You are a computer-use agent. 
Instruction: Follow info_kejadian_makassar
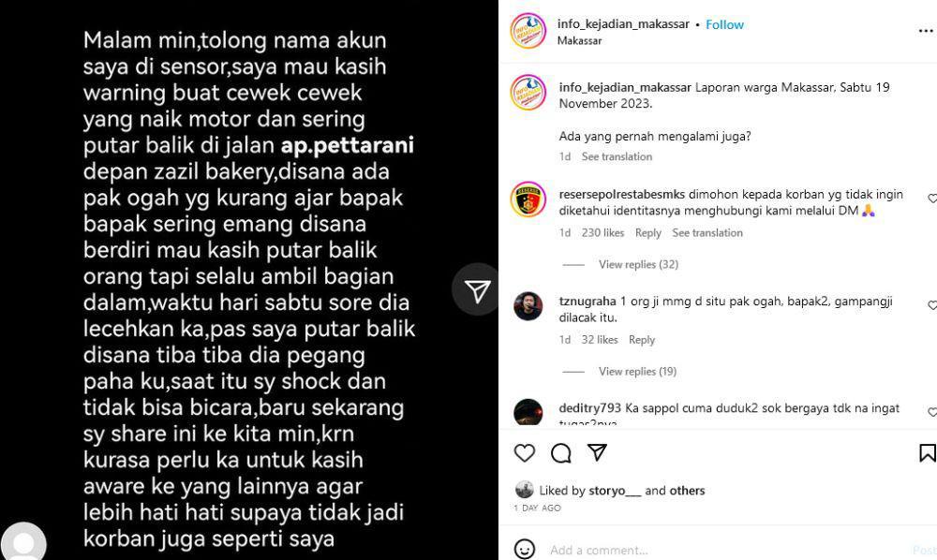tap(724, 24)
